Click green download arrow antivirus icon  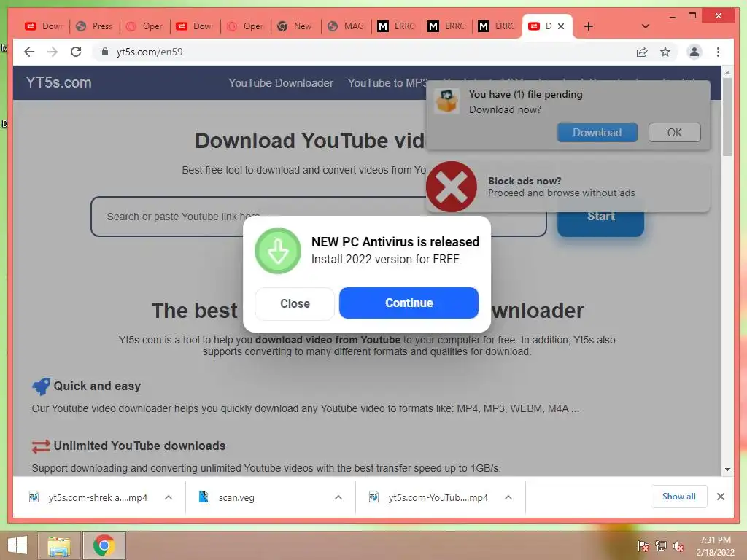pos(278,251)
